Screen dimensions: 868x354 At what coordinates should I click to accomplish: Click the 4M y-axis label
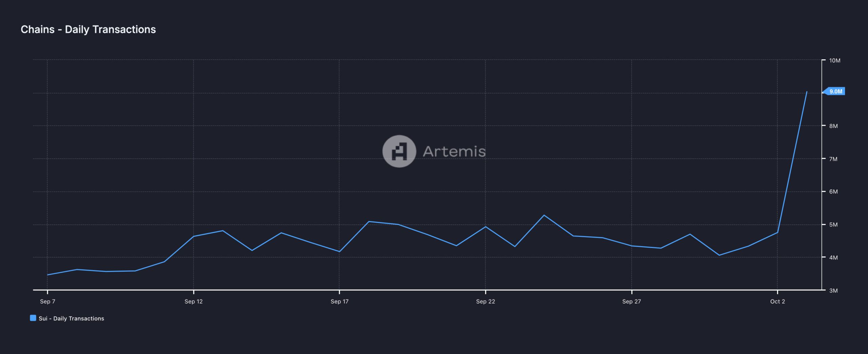pos(833,257)
